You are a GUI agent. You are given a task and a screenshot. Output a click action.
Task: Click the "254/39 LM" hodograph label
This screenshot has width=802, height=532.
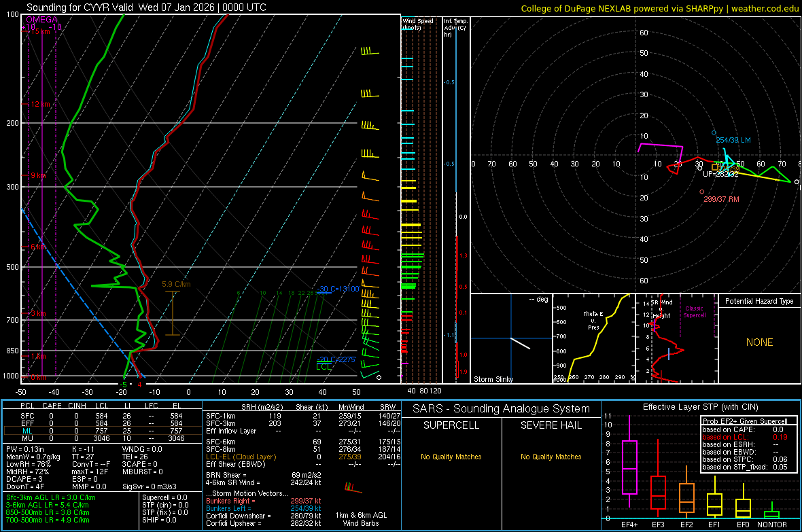click(x=733, y=140)
